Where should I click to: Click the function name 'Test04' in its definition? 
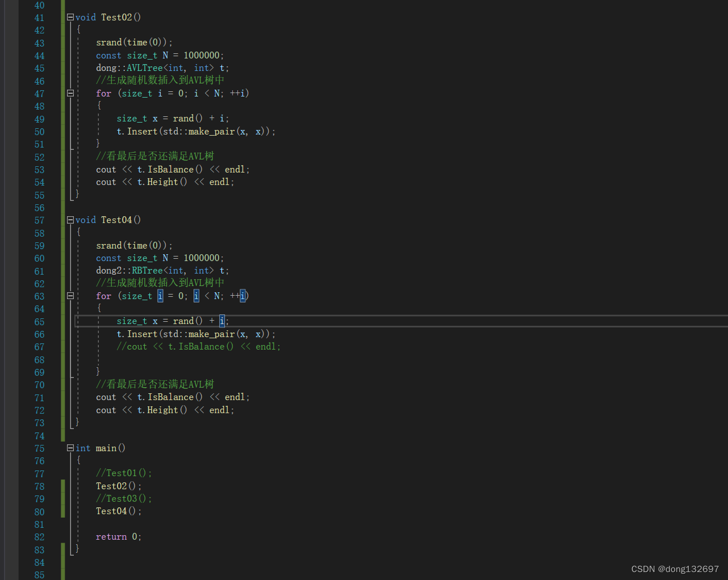(116, 220)
